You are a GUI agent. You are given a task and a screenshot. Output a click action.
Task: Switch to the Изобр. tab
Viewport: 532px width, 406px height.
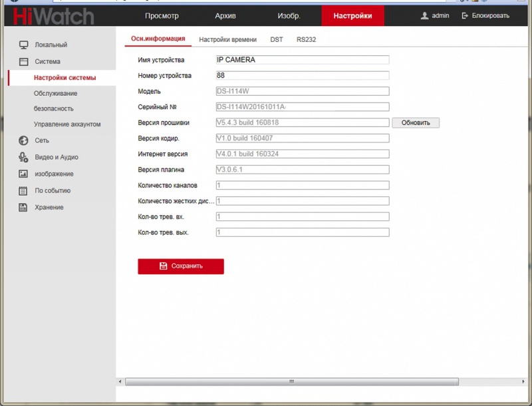point(289,16)
